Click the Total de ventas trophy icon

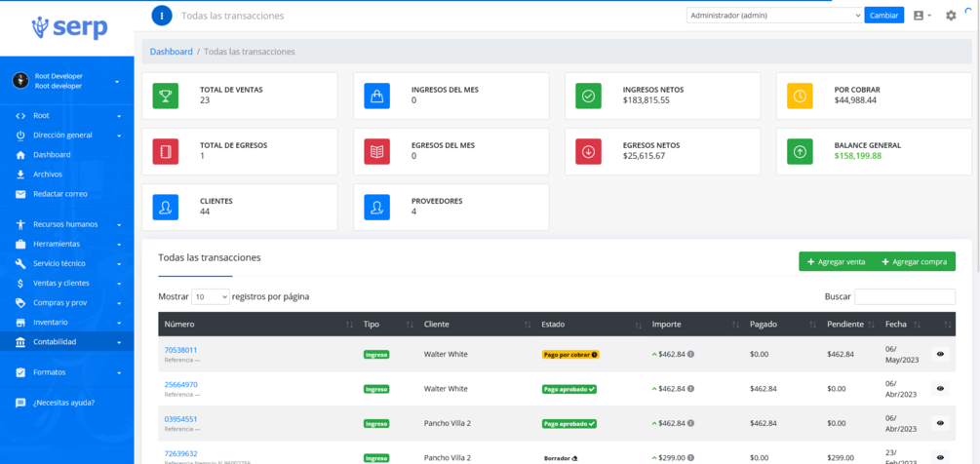coord(166,96)
